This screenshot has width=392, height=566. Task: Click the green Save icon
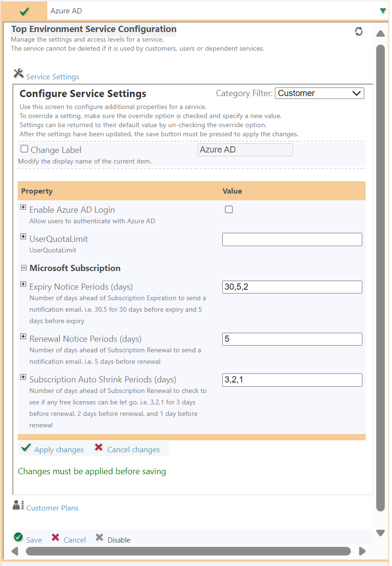click(19, 537)
